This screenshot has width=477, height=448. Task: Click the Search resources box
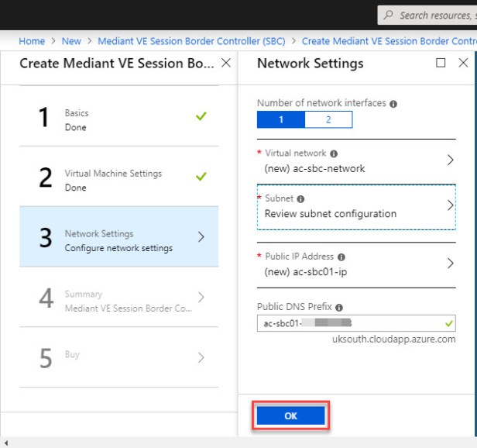click(434, 16)
